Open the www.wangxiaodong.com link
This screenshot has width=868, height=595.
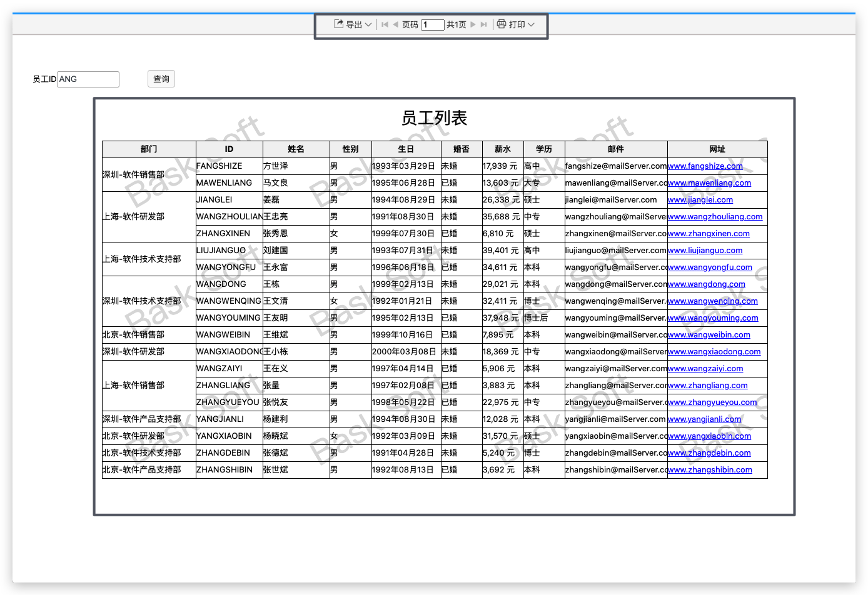pyautogui.click(x=714, y=352)
